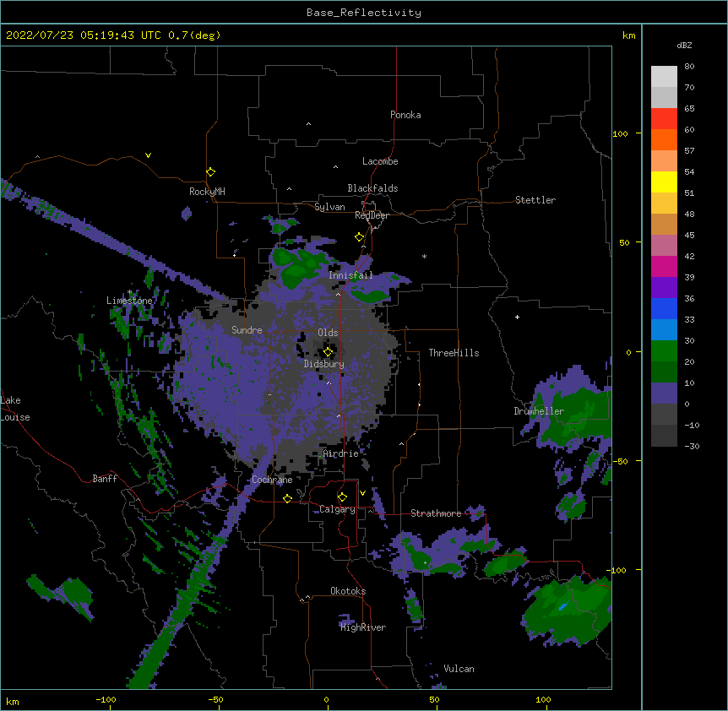Click the Strathmore label
Screen dimensions: 728x711
[436, 513]
